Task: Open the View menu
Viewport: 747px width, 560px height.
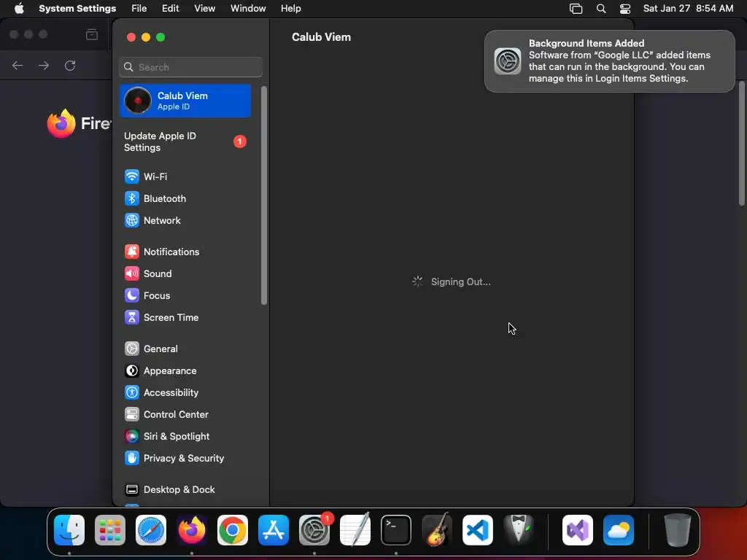Action: pos(204,9)
